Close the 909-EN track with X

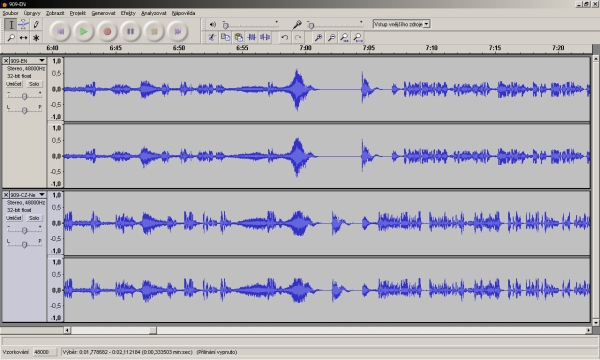coord(6,60)
